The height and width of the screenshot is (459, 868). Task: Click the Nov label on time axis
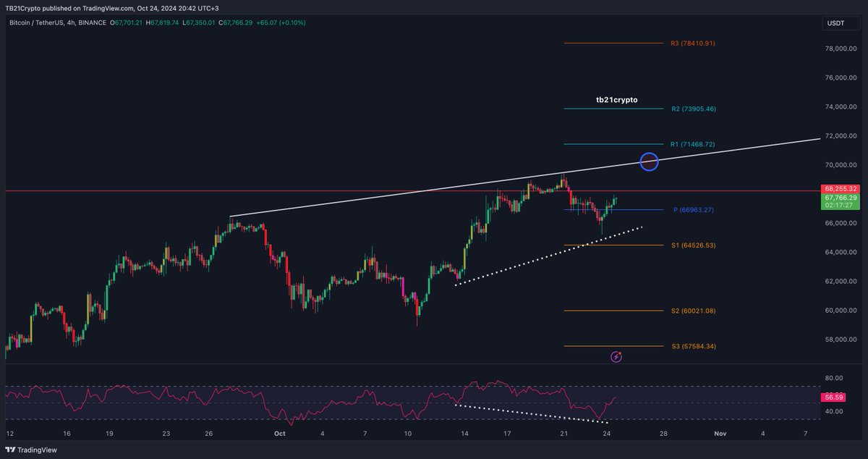point(719,433)
